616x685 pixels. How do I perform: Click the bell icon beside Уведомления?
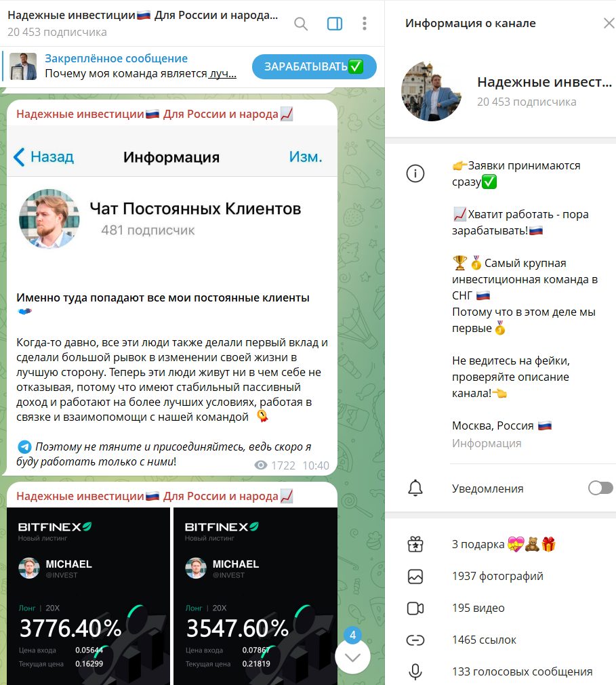(415, 488)
